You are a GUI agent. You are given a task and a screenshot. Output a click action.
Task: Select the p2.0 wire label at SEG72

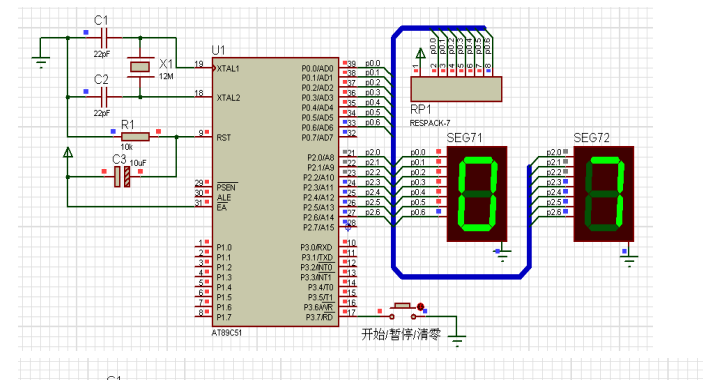(x=554, y=152)
